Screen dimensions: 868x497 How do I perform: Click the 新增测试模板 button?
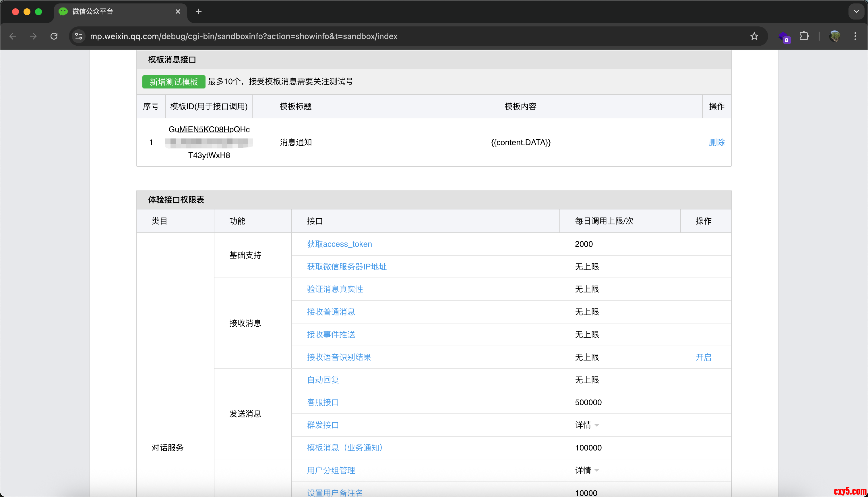174,82
